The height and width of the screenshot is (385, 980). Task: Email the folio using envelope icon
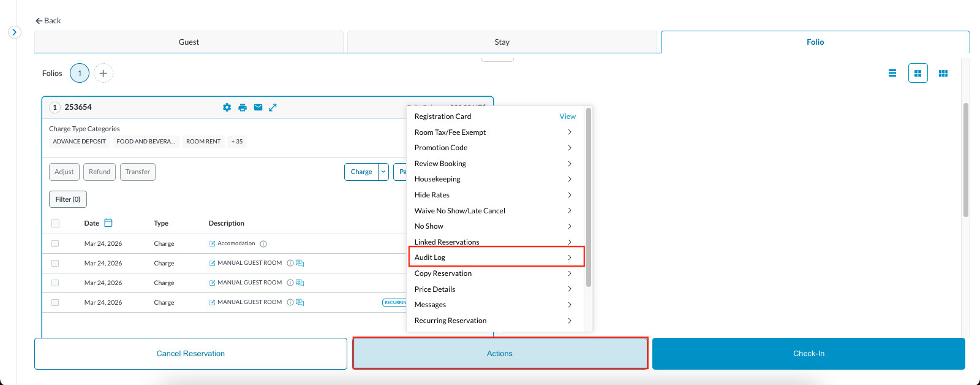pyautogui.click(x=258, y=107)
